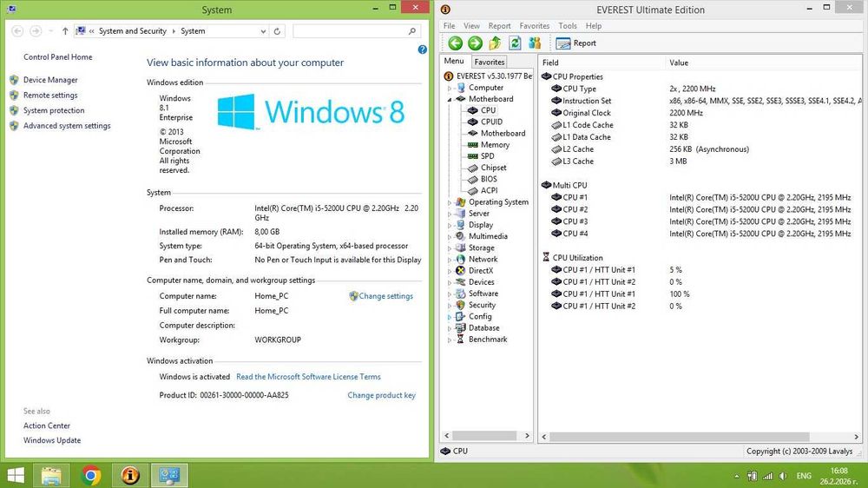The image size is (868, 488).
Task: Click Read the Microsoft Software License Terms
Action: tap(308, 377)
